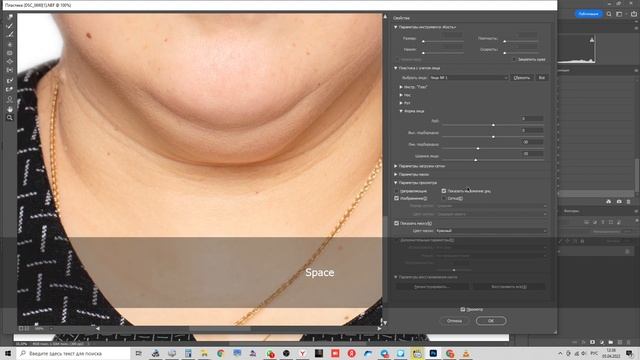This screenshot has height=360, width=640.
Task: Collapse the View Options section
Action: (396, 183)
